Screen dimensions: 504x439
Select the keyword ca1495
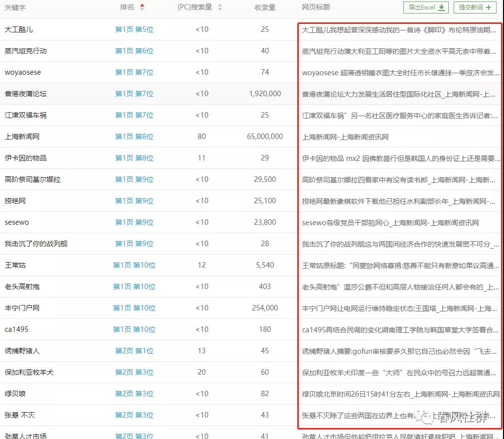pyautogui.click(x=16, y=329)
